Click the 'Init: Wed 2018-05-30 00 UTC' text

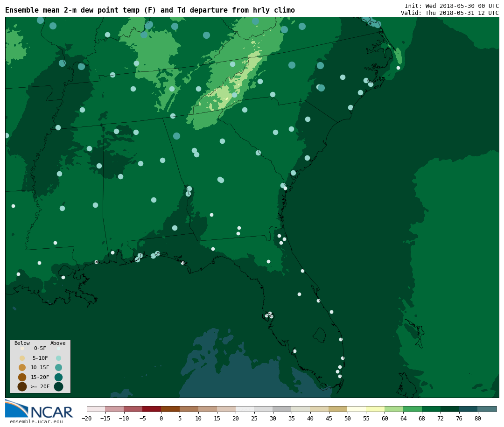(452, 6)
